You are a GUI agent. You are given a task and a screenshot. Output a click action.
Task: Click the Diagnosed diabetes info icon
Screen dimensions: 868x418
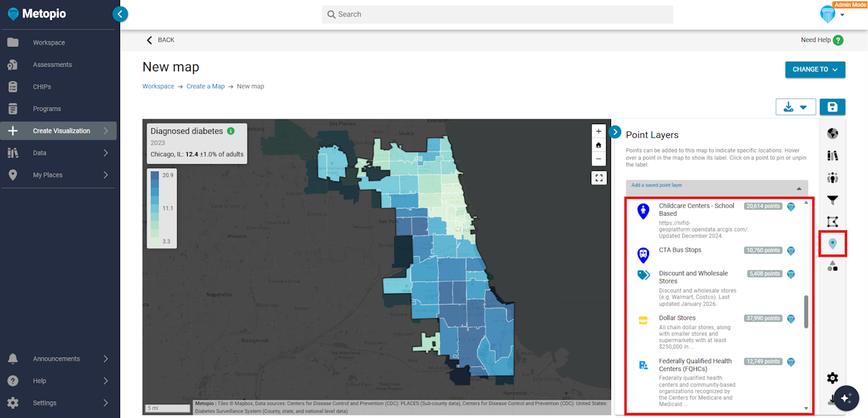[231, 131]
